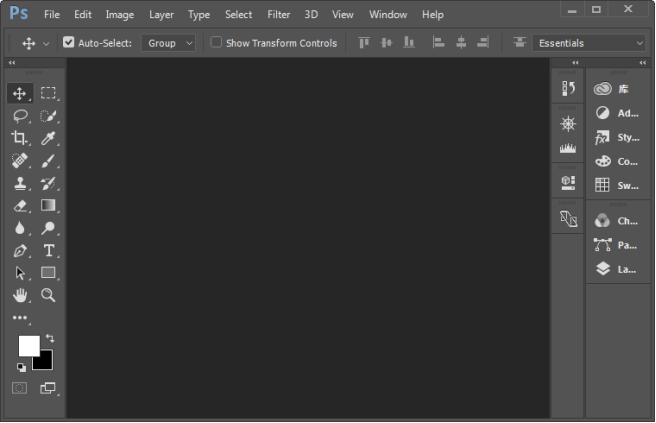Select the Path Selection tool

pyautogui.click(x=20, y=273)
